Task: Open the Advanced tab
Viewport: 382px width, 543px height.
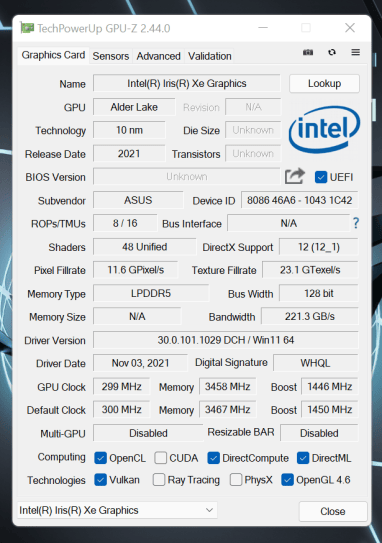Action: point(158,56)
